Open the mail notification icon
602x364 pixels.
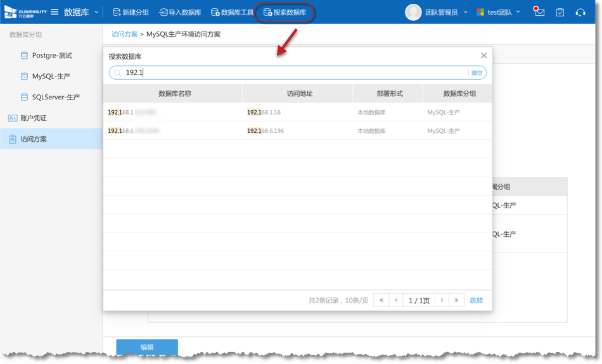(539, 12)
